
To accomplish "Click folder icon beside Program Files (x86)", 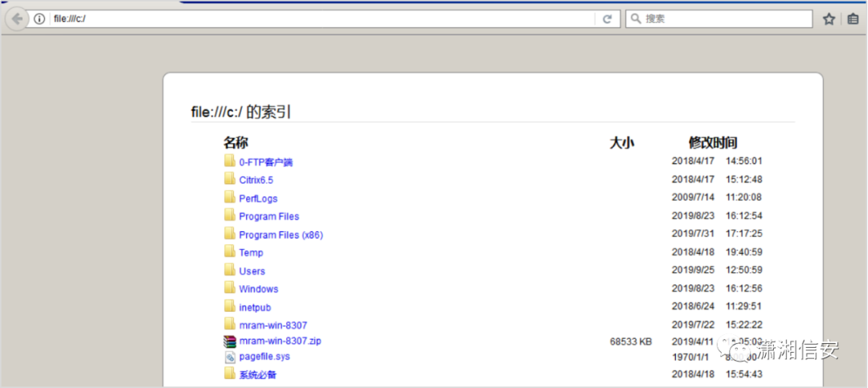I will click(230, 234).
